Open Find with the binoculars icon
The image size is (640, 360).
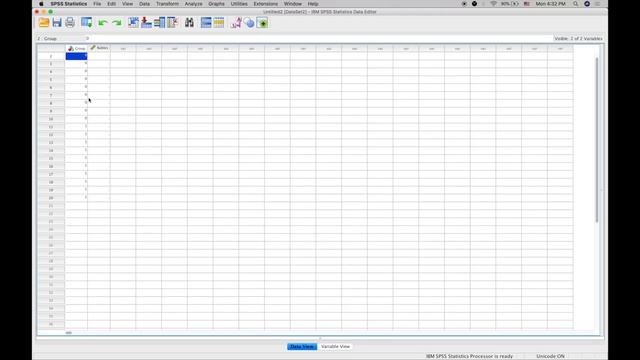pos(189,22)
